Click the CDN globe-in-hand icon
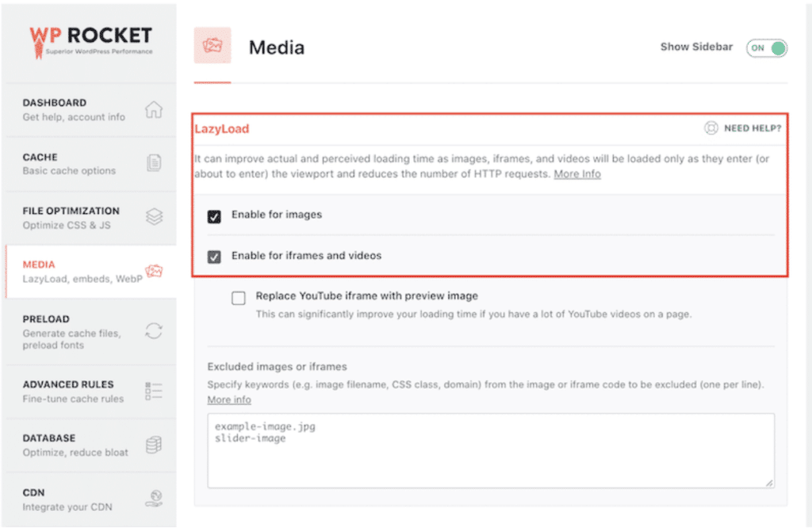Image resolution: width=812 pixels, height=530 pixels. pos(154,498)
